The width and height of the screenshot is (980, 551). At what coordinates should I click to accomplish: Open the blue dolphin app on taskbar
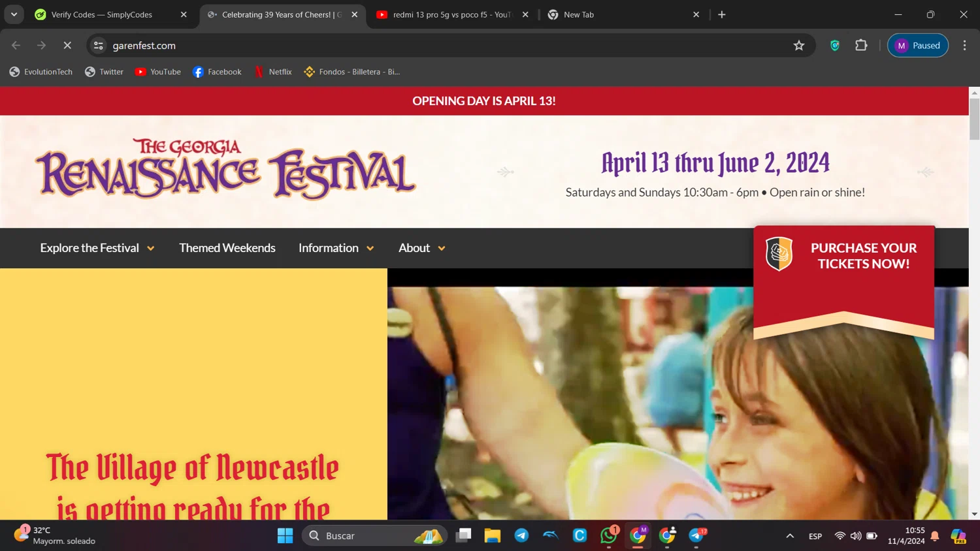click(x=551, y=535)
